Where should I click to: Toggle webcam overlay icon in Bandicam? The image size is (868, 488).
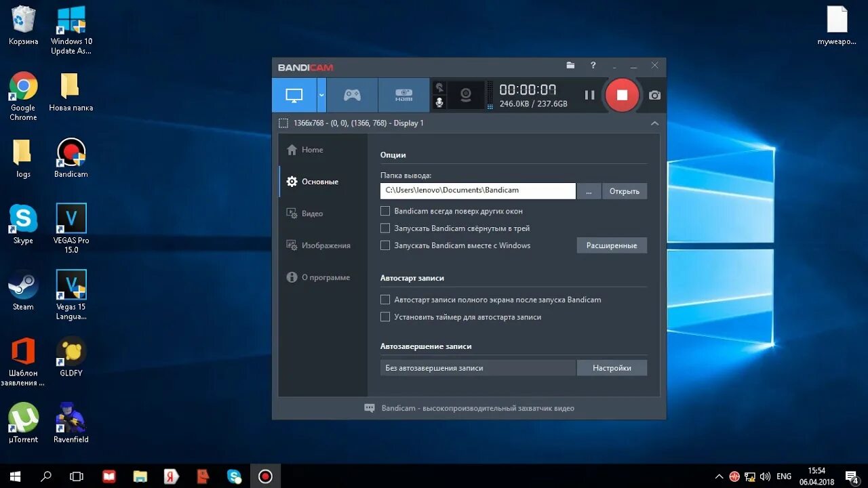tap(466, 95)
